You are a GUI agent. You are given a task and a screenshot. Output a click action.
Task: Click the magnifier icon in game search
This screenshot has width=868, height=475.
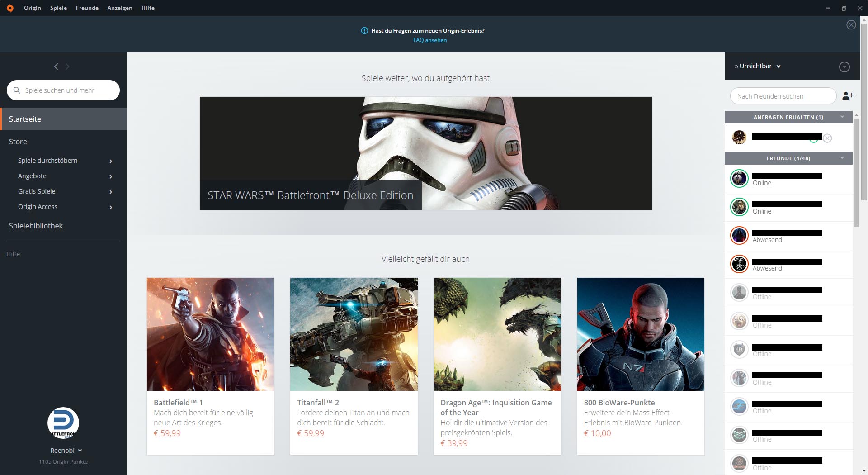point(17,90)
